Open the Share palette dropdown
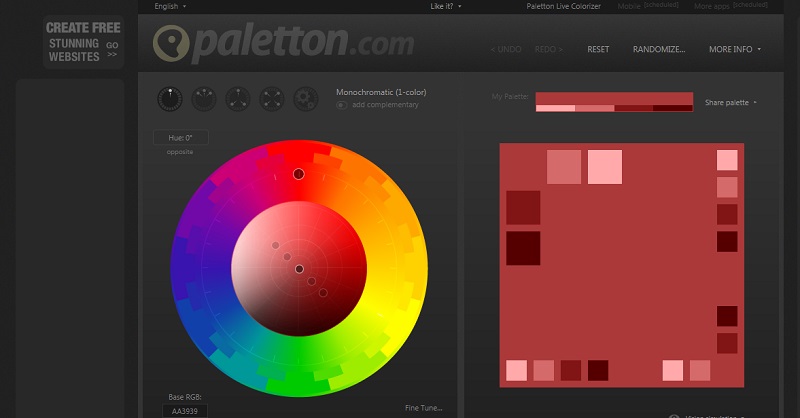This screenshot has width=800, height=418. coord(731,103)
